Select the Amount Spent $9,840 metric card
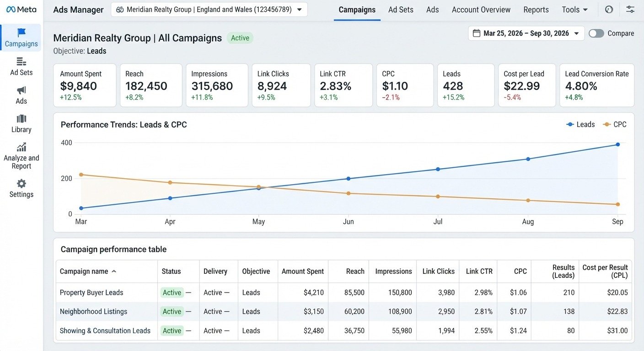 tap(85, 85)
